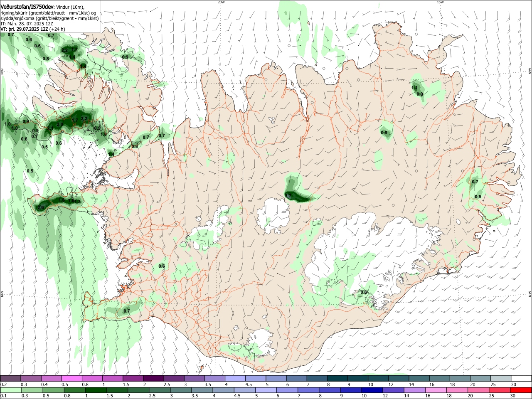Click the 0.2 label in the upper legend row
This screenshot has height=399, width=532.
pyautogui.click(x=3, y=384)
